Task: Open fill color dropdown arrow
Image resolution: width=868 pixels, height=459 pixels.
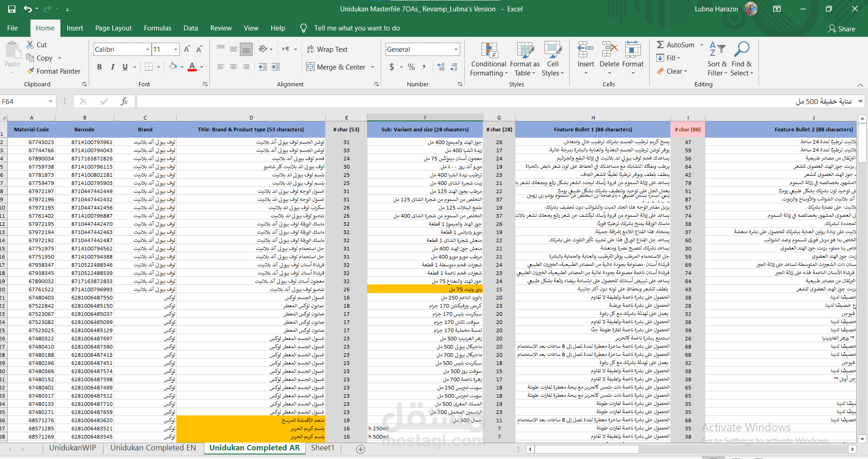Action: coord(182,67)
